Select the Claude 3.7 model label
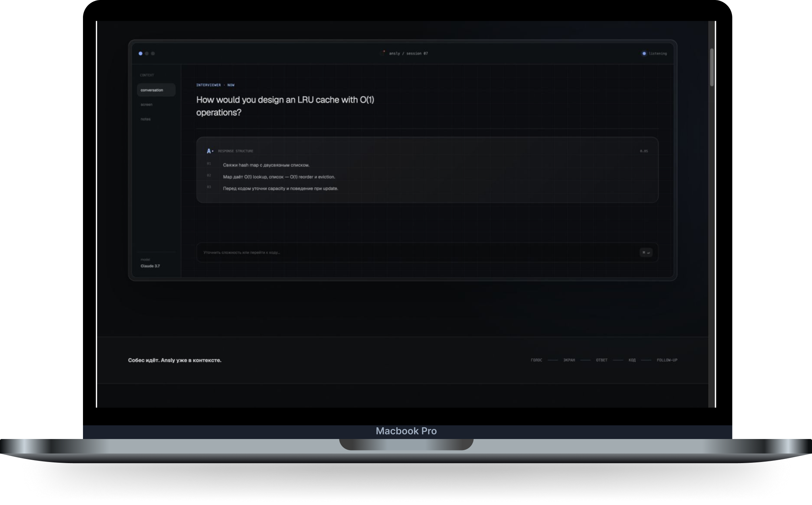The height and width of the screenshot is (505, 812). 150,266
